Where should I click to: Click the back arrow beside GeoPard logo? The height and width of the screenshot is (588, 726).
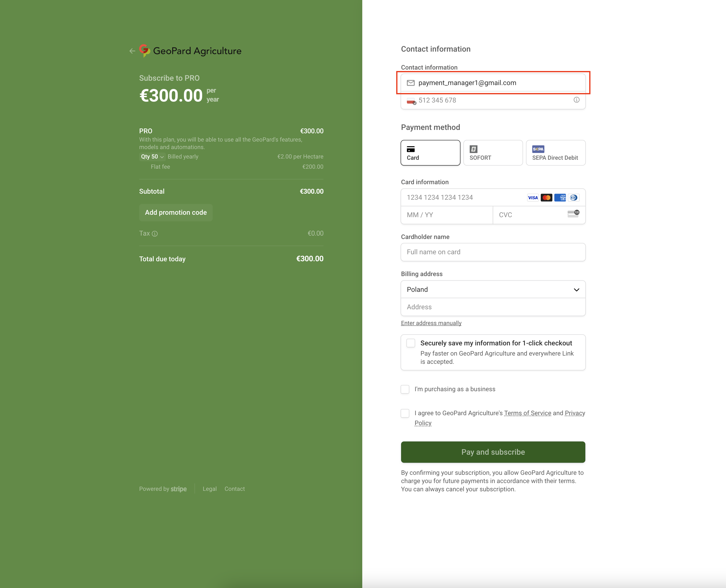pyautogui.click(x=132, y=51)
